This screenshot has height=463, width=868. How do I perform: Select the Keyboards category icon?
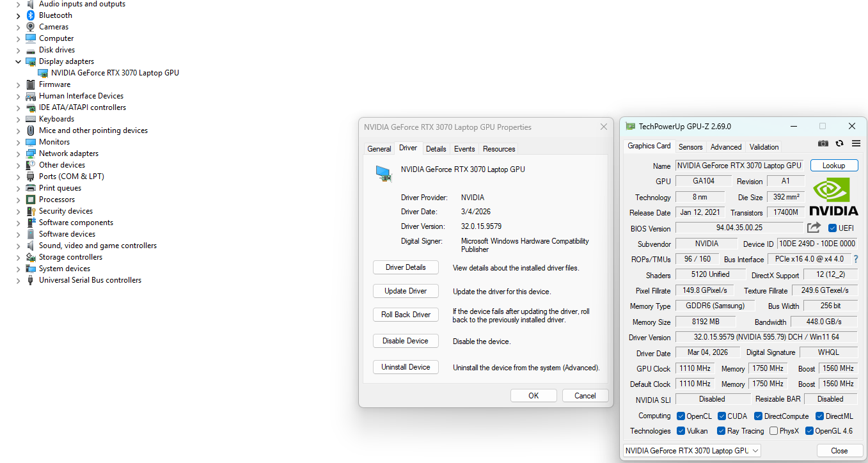tap(30, 119)
